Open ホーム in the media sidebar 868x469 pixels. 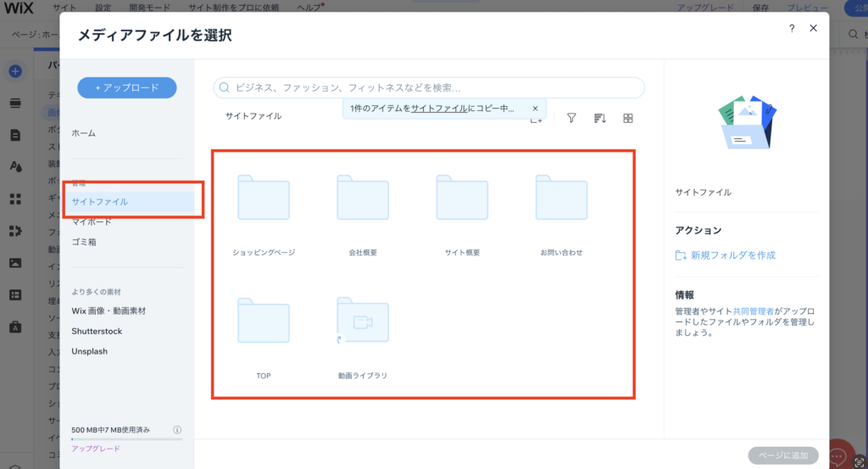[84, 133]
